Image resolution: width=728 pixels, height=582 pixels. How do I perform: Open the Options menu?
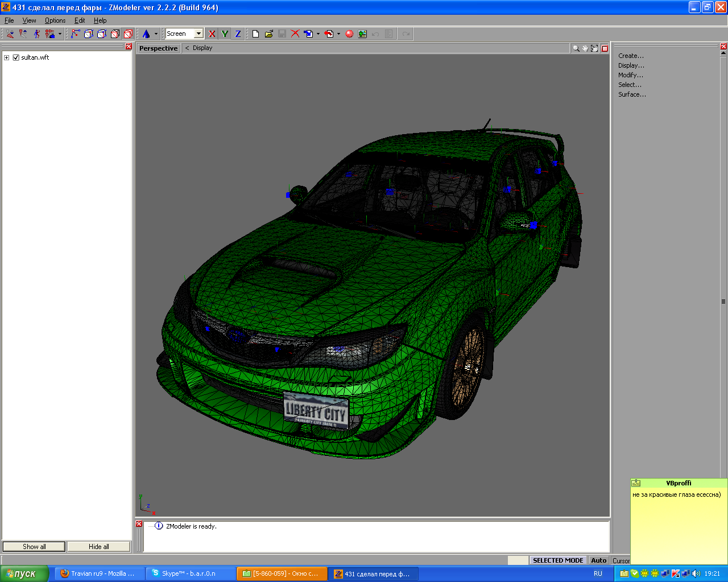(55, 20)
